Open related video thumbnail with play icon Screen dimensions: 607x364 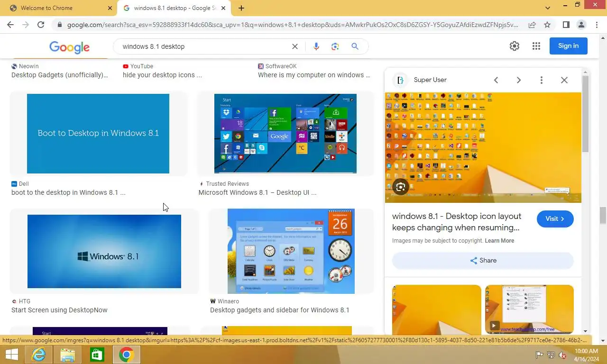[529, 309]
